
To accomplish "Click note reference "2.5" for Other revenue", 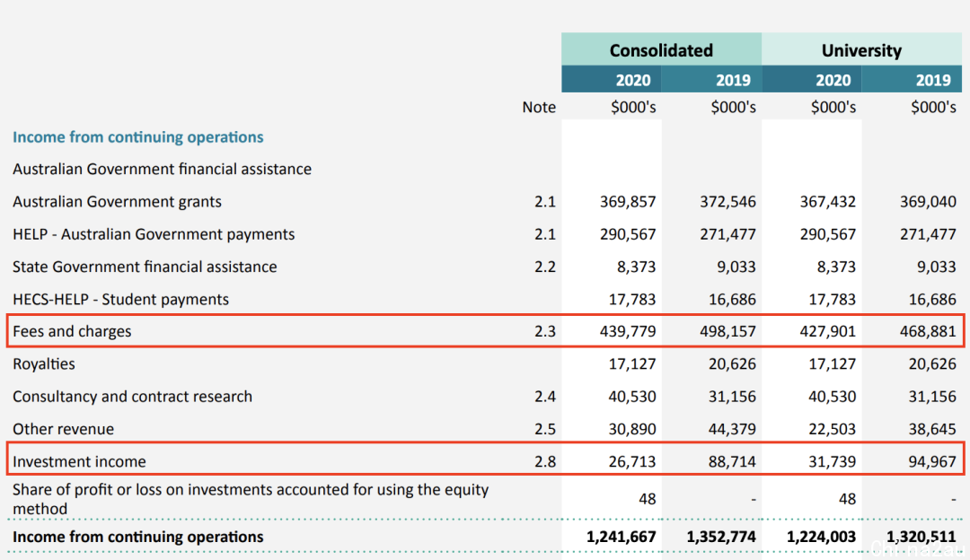I will pos(545,429).
